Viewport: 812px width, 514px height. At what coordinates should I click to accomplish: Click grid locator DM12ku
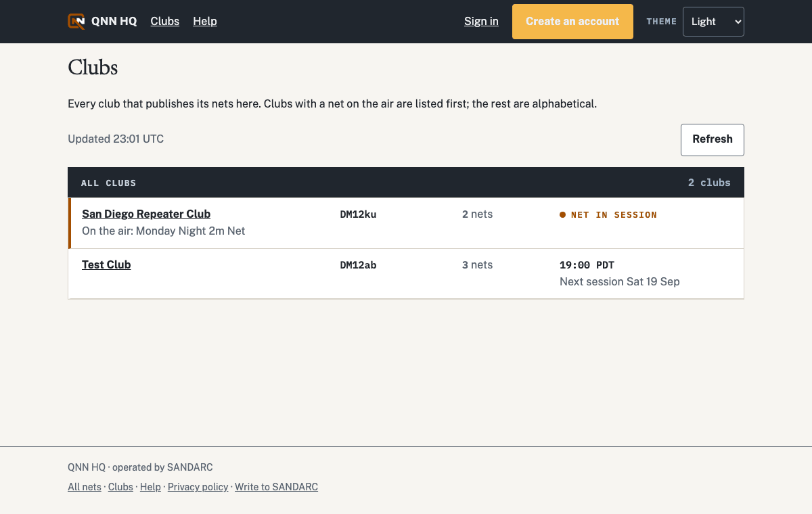pyautogui.click(x=358, y=214)
